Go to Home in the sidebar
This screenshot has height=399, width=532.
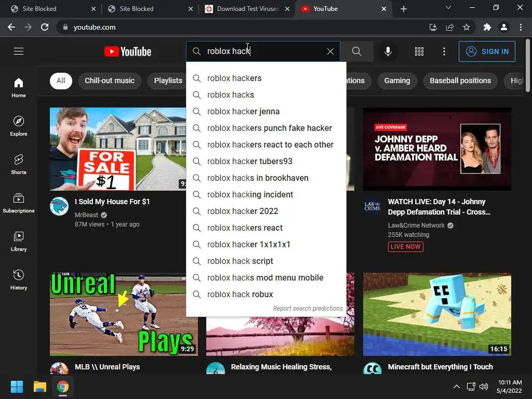(19, 88)
